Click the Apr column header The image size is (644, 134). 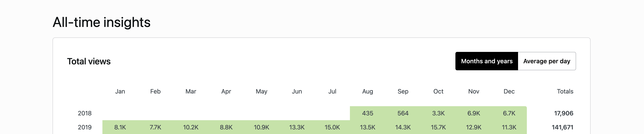click(226, 91)
